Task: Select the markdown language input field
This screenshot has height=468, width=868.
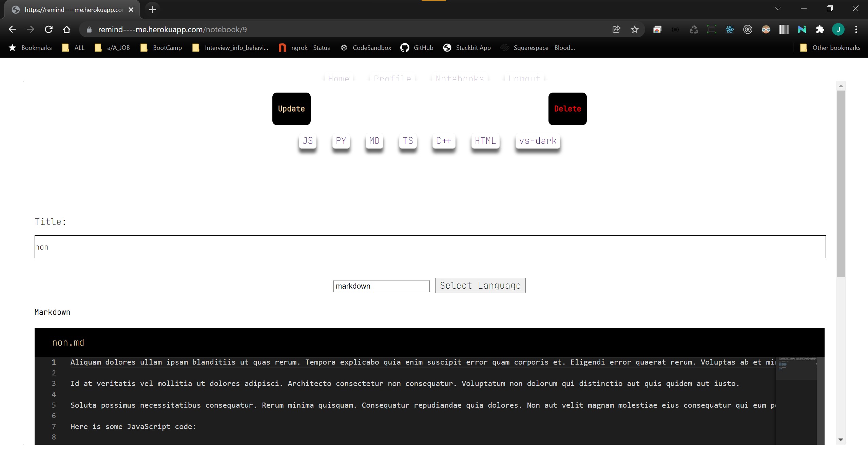Action: pos(381,286)
